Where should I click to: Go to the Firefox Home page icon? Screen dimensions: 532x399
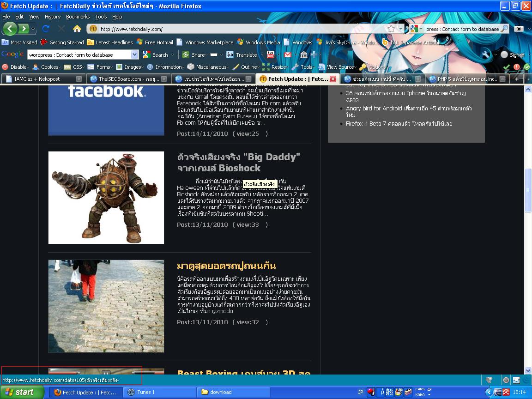(77, 29)
